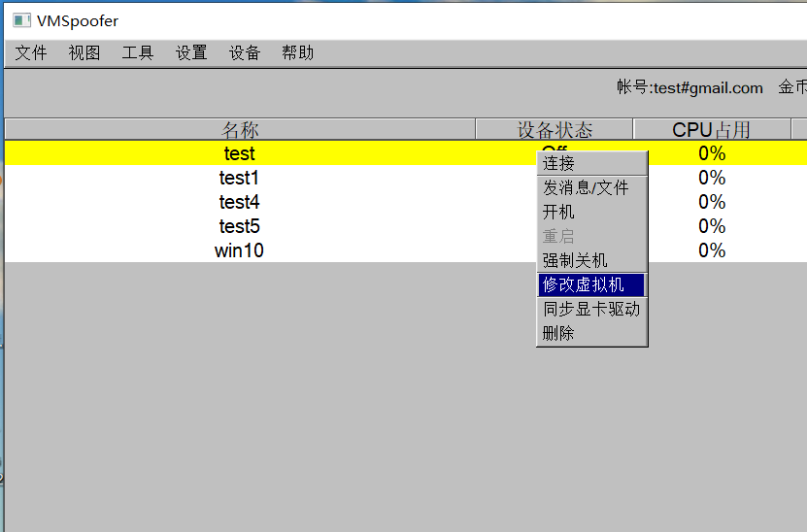This screenshot has height=532, width=807.
Task: Select the test1 virtual machine row
Action: click(x=240, y=178)
